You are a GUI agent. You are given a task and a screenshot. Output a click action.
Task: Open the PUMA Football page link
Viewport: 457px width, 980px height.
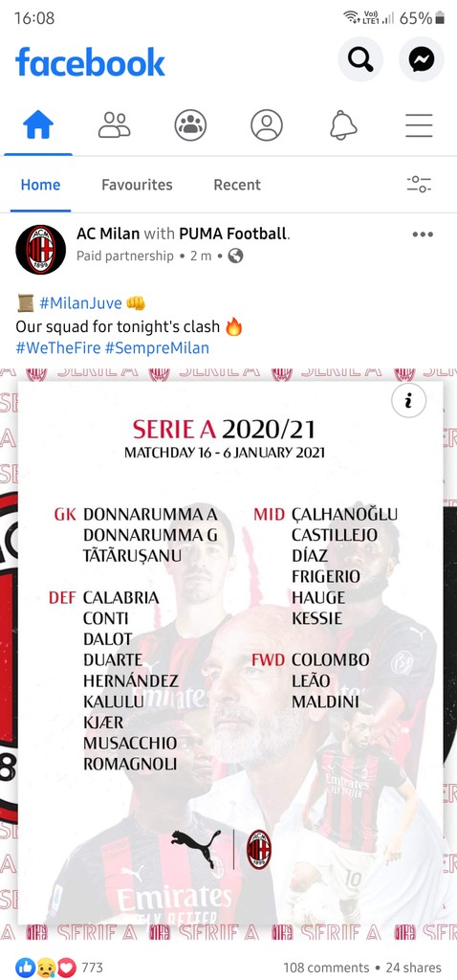pyautogui.click(x=233, y=234)
